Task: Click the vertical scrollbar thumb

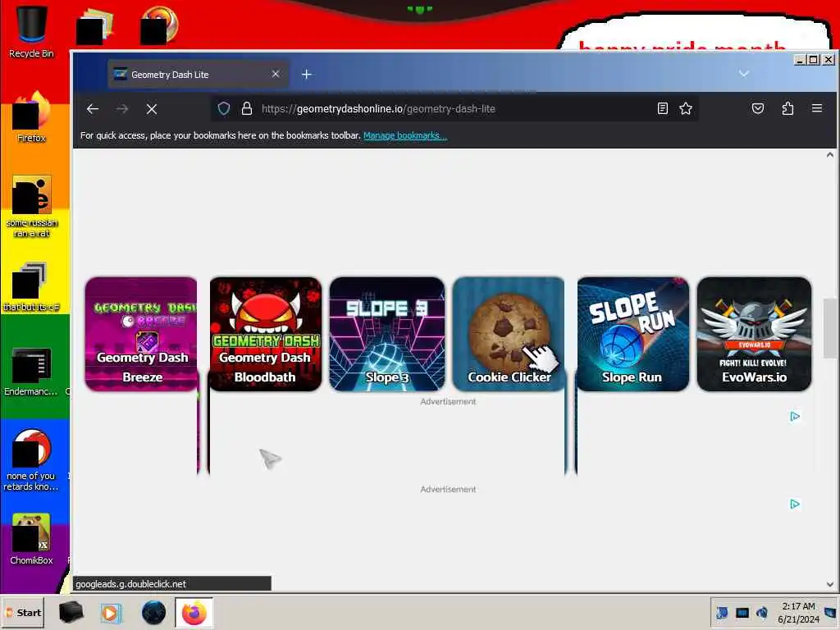Action: coord(830,328)
